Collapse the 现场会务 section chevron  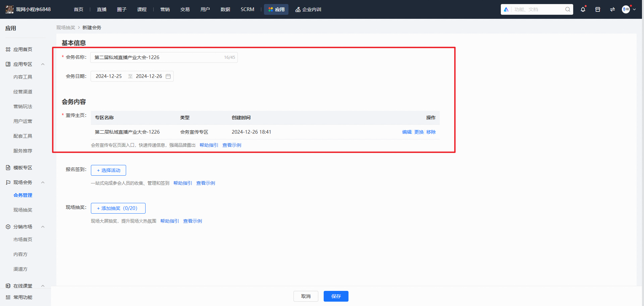43,182
